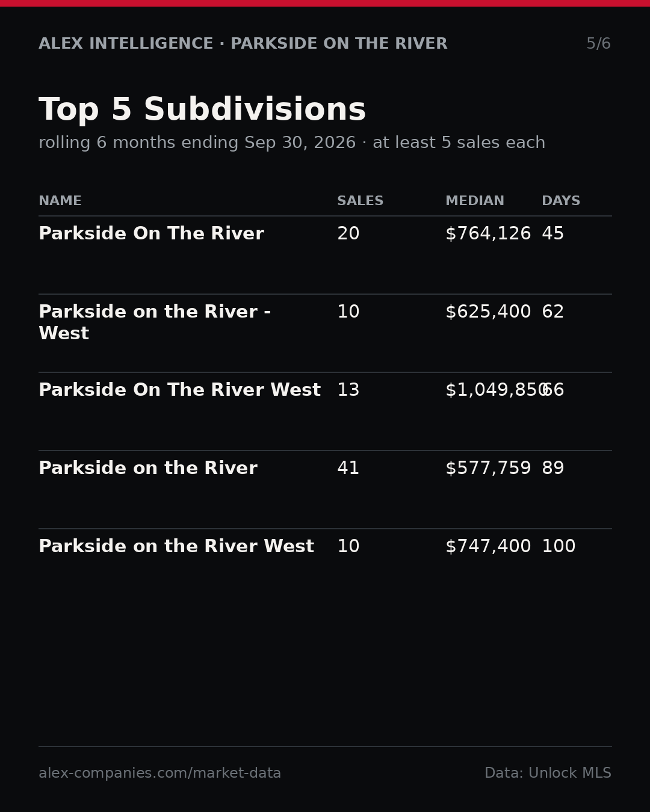Click the sales count of 41
This screenshot has width=650, height=812.
(348, 469)
